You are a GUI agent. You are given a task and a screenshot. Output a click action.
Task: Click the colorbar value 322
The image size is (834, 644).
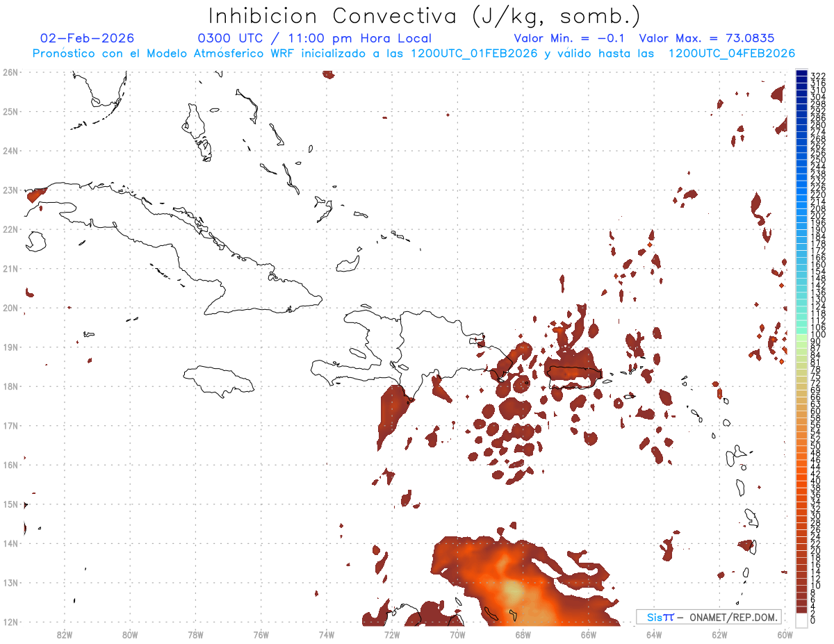tap(818, 76)
